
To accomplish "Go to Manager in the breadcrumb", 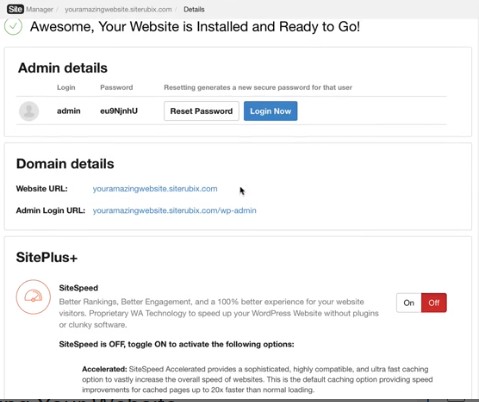I will pos(39,9).
